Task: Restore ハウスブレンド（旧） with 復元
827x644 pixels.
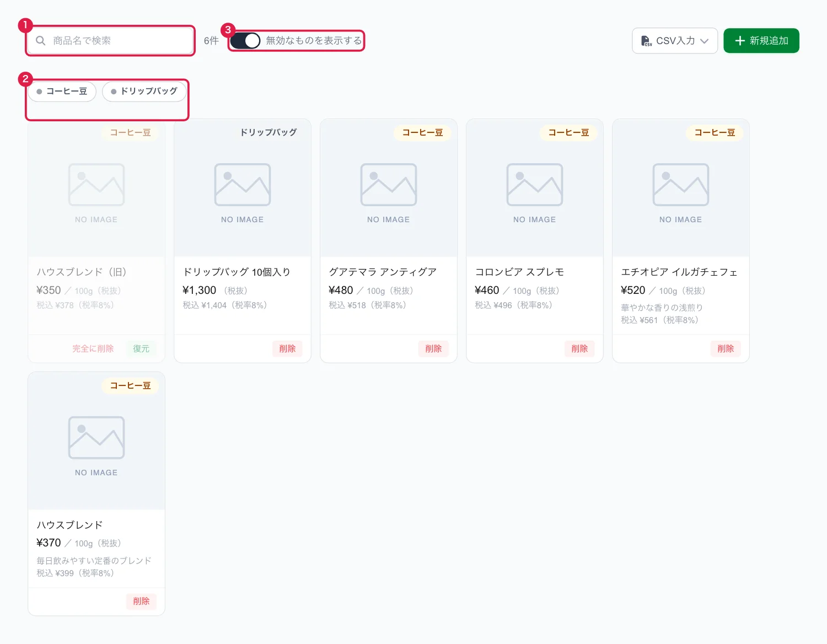Action: pyautogui.click(x=141, y=348)
